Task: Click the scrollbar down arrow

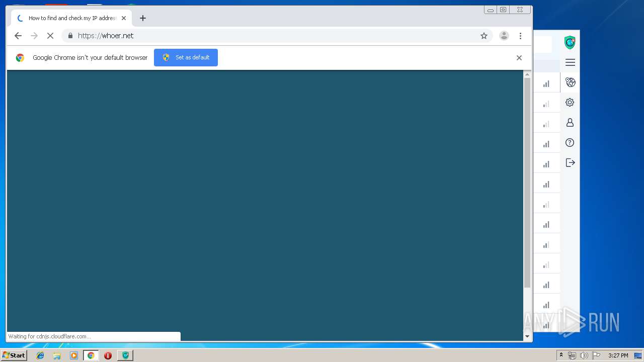Action: (x=527, y=336)
